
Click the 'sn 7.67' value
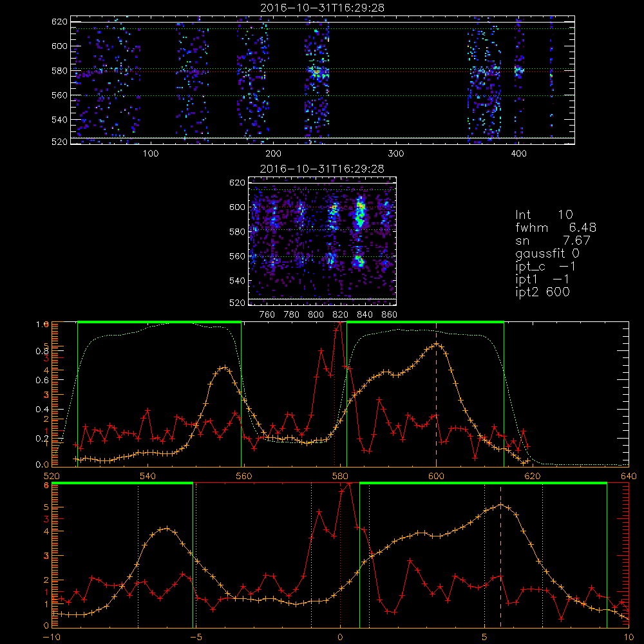tap(553, 240)
